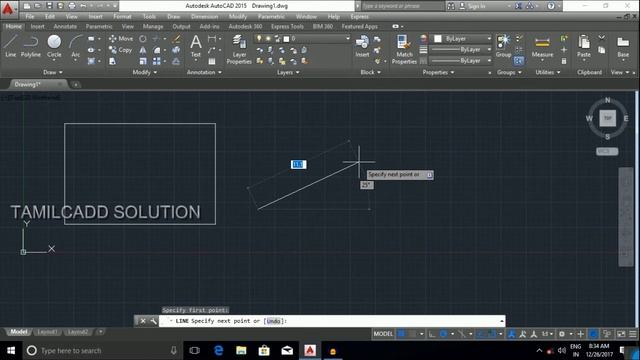
Task: Expand the Block panel
Action: [x=370, y=72]
